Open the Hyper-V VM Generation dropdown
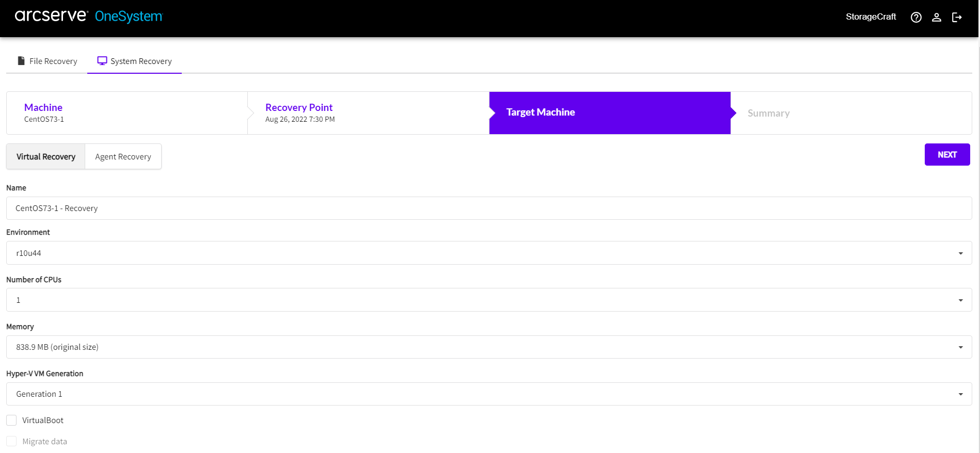The width and height of the screenshot is (980, 453). pyautogui.click(x=488, y=394)
